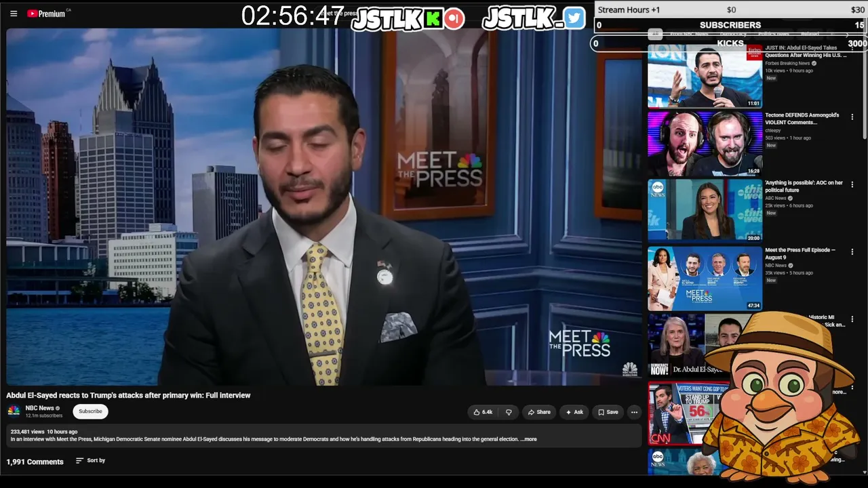Click '10k views • 9 hours ago' text
The image size is (868, 488).
pos(790,70)
